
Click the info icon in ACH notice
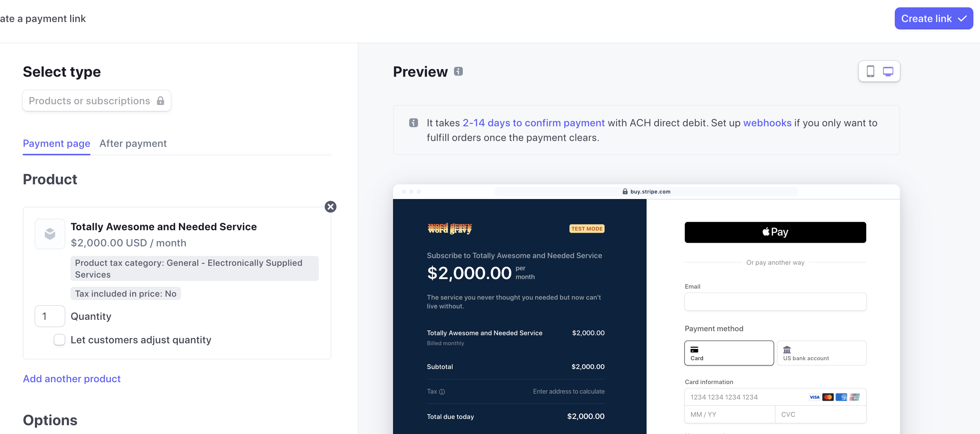pos(413,123)
